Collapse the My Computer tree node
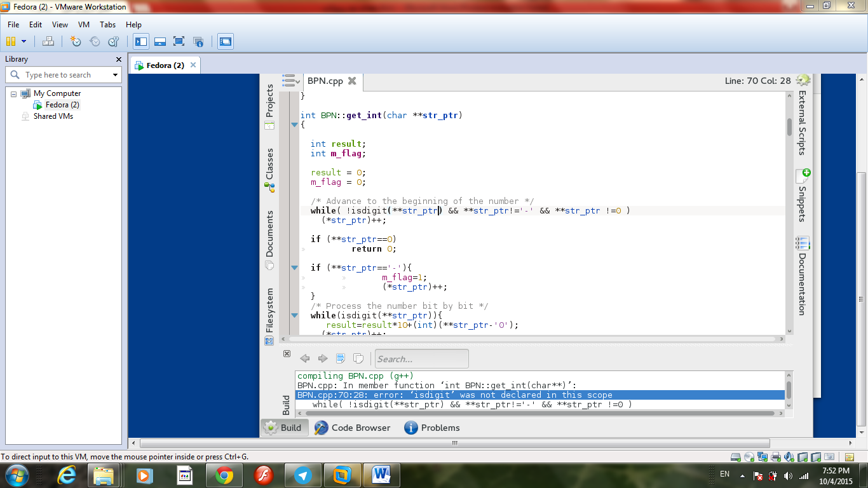Screen dimensions: 868x488 pos(14,93)
